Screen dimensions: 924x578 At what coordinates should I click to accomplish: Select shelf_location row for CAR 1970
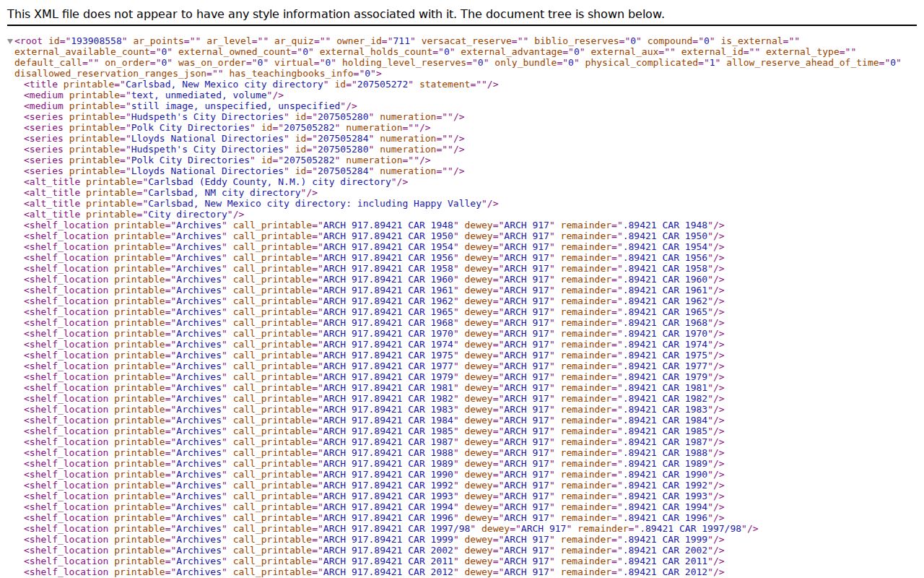(374, 334)
